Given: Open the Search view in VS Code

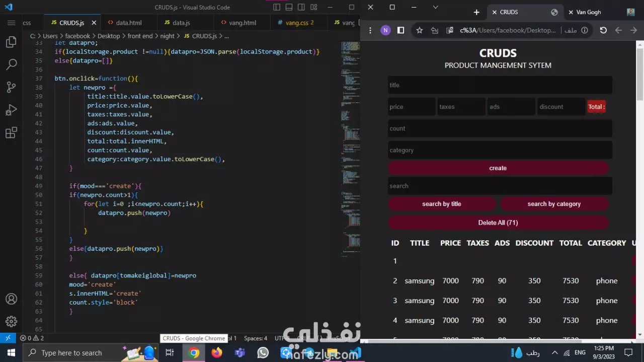Looking at the screenshot, I should tap(11, 64).
